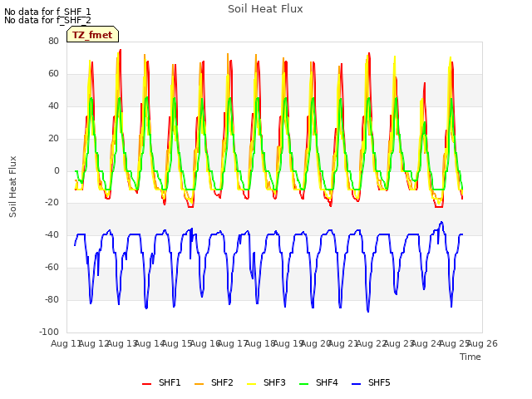This screenshot has width=532, height=399.
Task: Click the yellow SHF3 legend swatch
Action: [251, 384]
